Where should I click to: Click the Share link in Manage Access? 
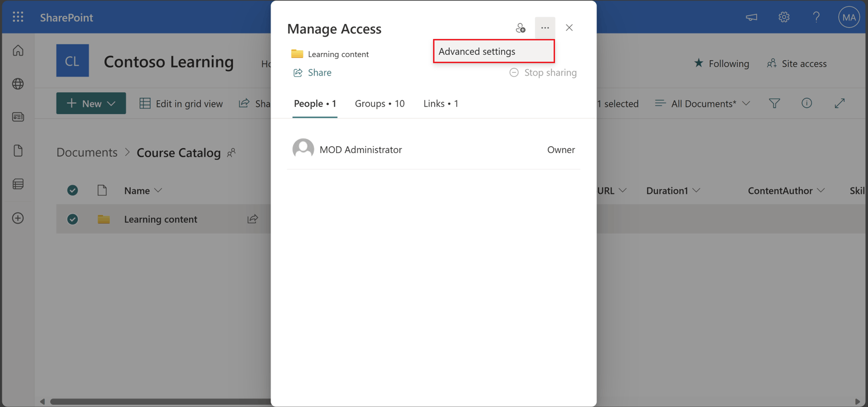click(x=313, y=72)
